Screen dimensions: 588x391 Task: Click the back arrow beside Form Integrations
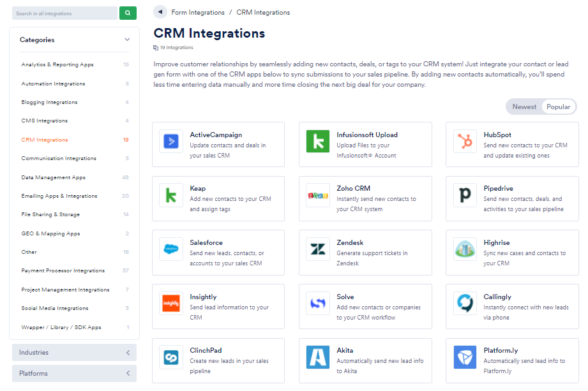[x=160, y=12]
